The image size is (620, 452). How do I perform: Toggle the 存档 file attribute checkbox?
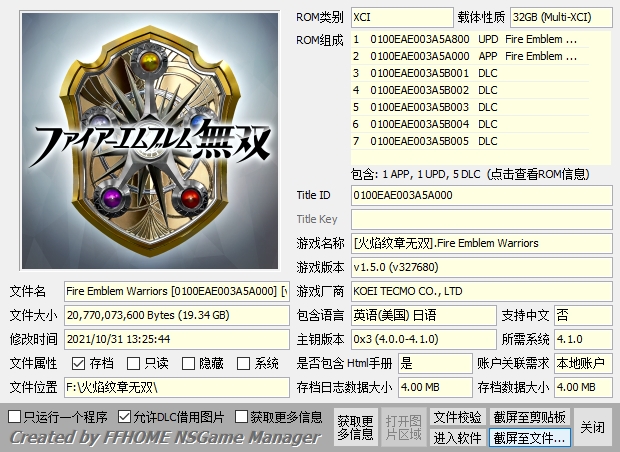pyautogui.click(x=78, y=363)
